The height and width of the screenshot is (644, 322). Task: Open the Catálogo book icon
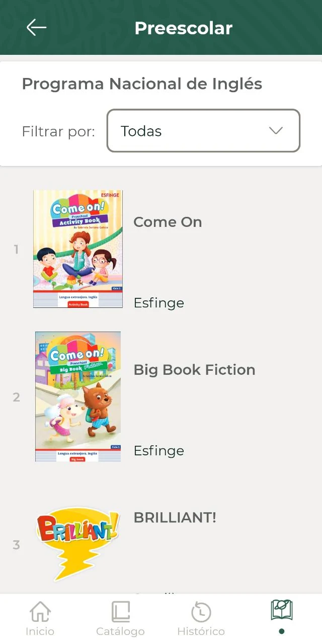[x=121, y=612]
